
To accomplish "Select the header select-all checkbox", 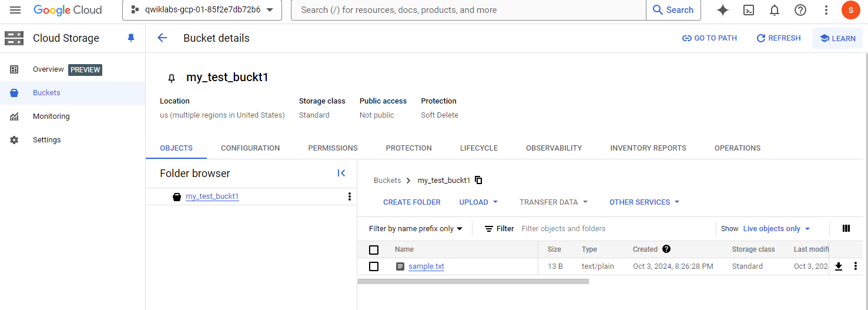I will click(x=374, y=249).
